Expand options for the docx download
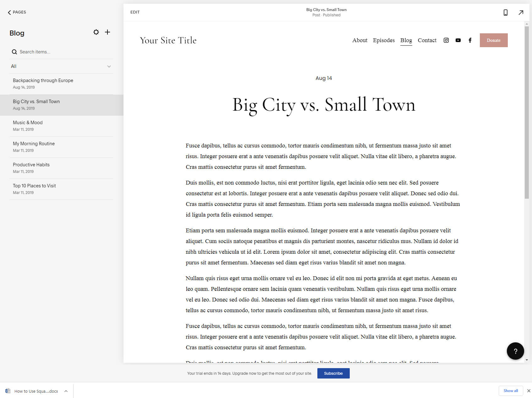532x398 pixels. pos(66,391)
